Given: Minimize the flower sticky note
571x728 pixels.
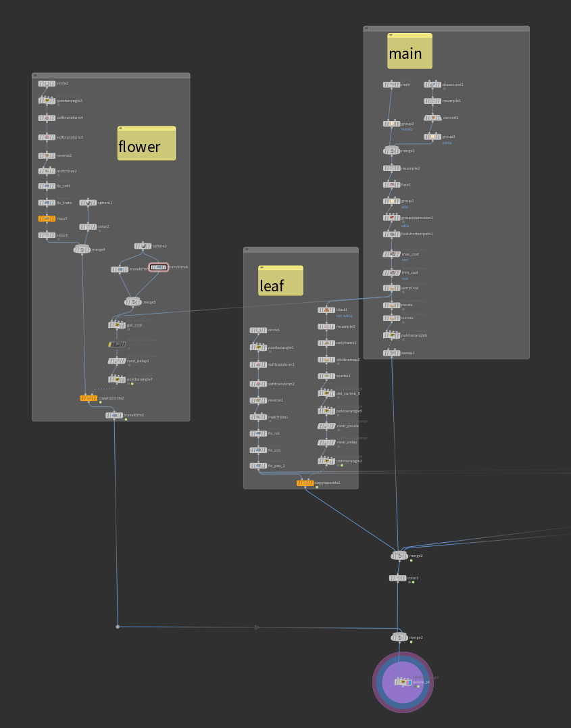Looking at the screenshot, I should tap(121, 128).
